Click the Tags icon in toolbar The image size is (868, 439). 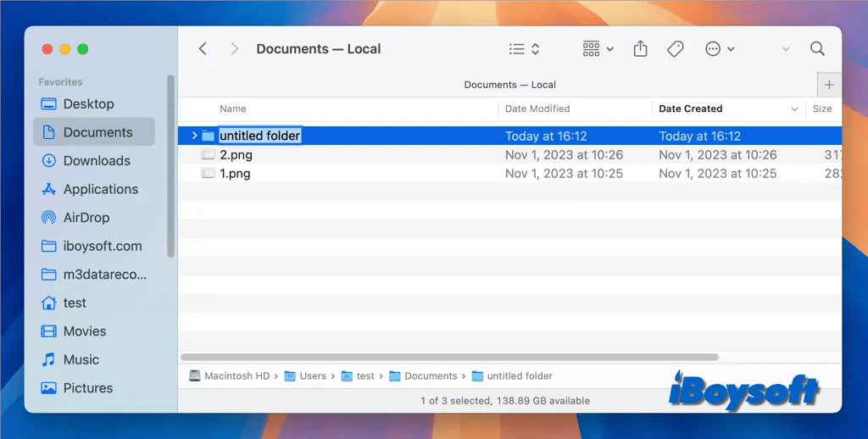675,48
